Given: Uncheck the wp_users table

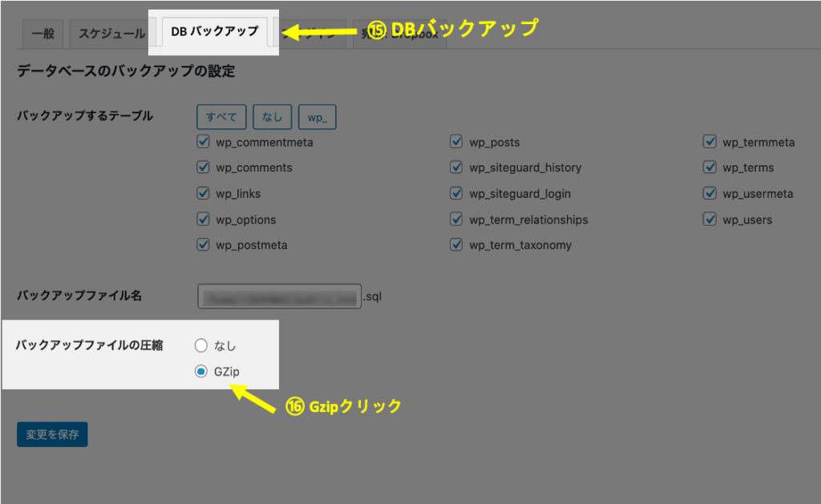Looking at the screenshot, I should point(710,220).
